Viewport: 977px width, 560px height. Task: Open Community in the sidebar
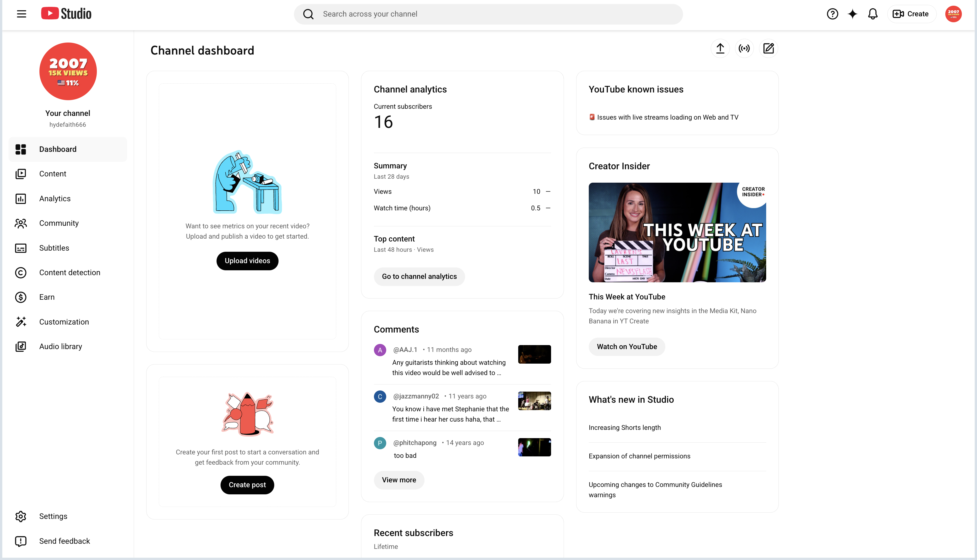click(68, 223)
